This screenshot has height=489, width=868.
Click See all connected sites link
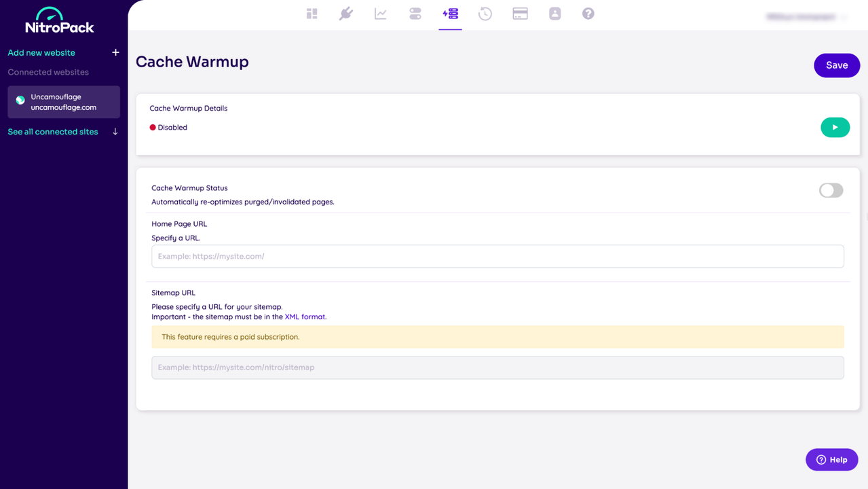point(53,132)
